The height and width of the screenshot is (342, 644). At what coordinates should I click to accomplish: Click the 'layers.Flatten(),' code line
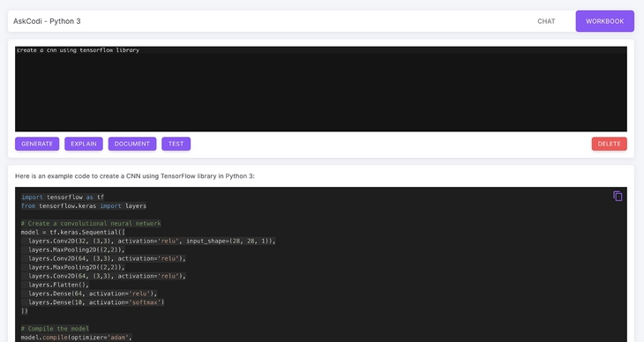pyautogui.click(x=58, y=285)
